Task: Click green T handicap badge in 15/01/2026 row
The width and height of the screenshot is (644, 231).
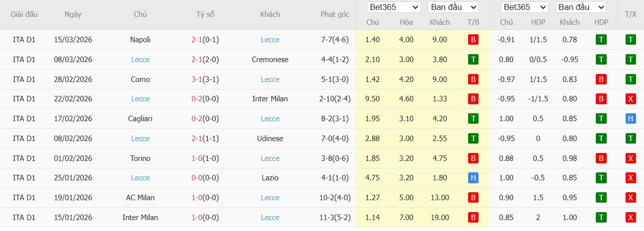Action: click(x=601, y=217)
